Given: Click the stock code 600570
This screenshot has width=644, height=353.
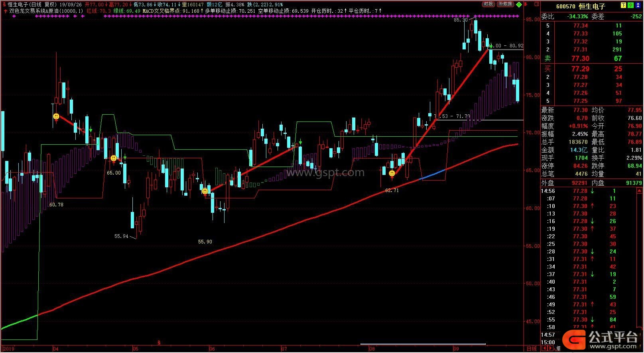Looking at the screenshot, I should click(565, 6).
